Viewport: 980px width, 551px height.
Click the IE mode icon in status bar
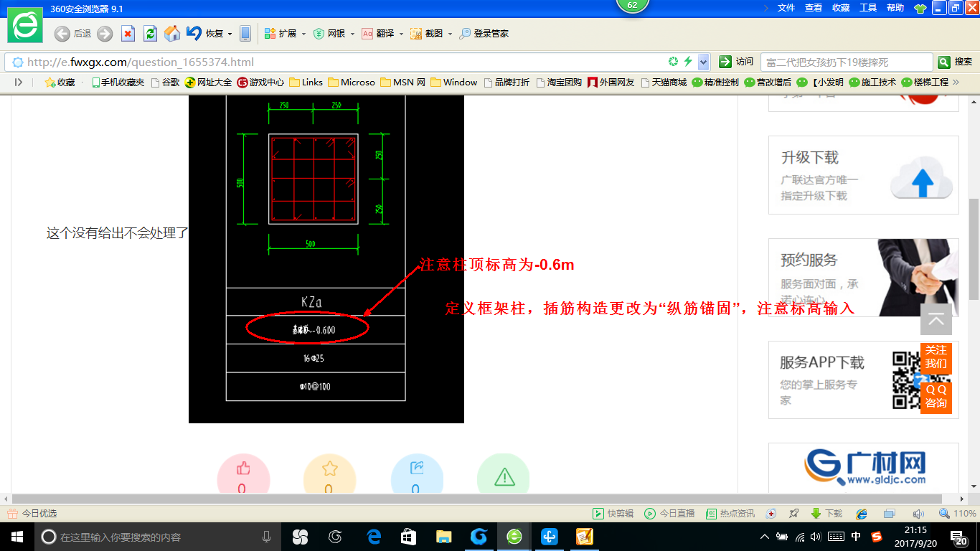(x=862, y=514)
